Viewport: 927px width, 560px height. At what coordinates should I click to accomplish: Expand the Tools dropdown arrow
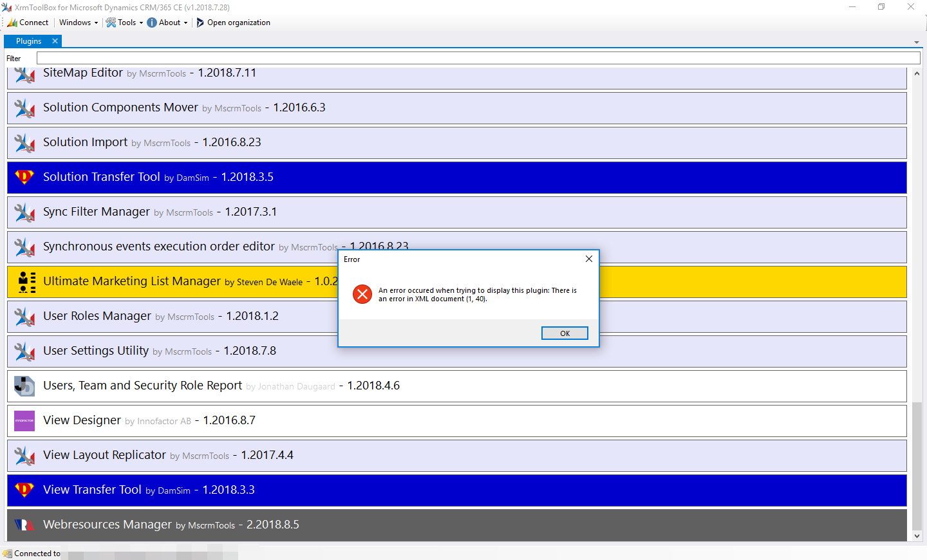142,22
